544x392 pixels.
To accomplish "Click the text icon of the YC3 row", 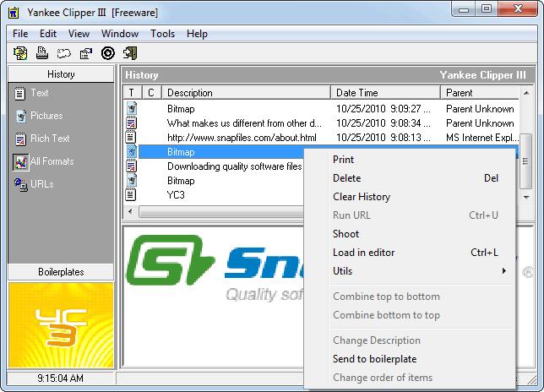I will pos(131,194).
